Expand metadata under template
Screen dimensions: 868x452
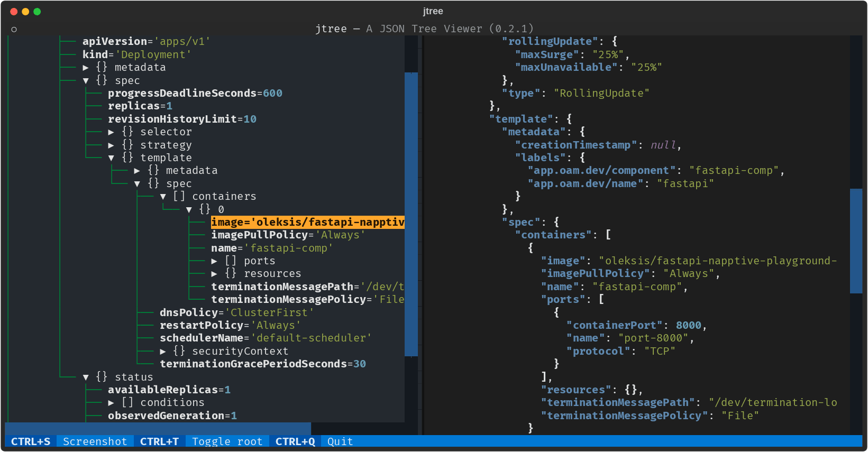click(x=137, y=171)
